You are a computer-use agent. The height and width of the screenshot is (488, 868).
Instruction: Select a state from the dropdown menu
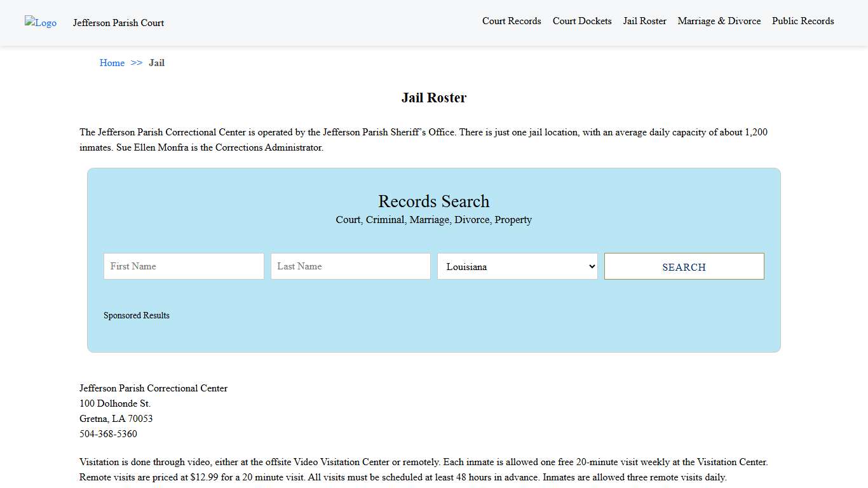click(x=517, y=266)
